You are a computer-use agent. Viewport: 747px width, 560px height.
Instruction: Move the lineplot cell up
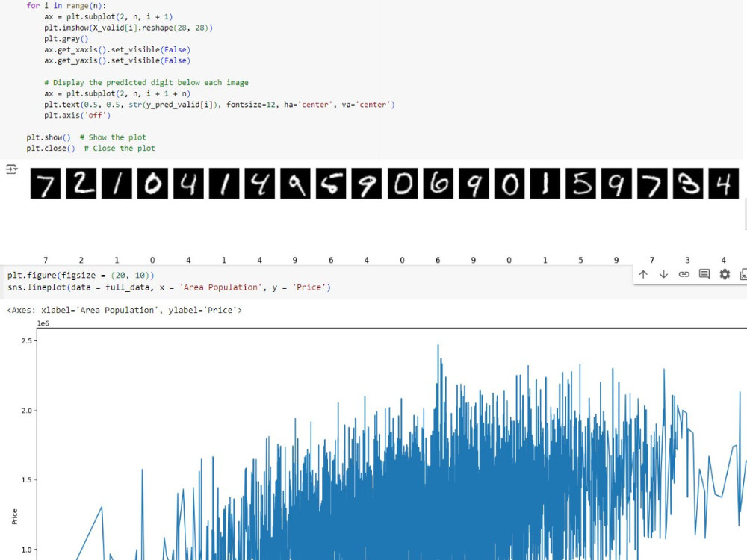643,274
